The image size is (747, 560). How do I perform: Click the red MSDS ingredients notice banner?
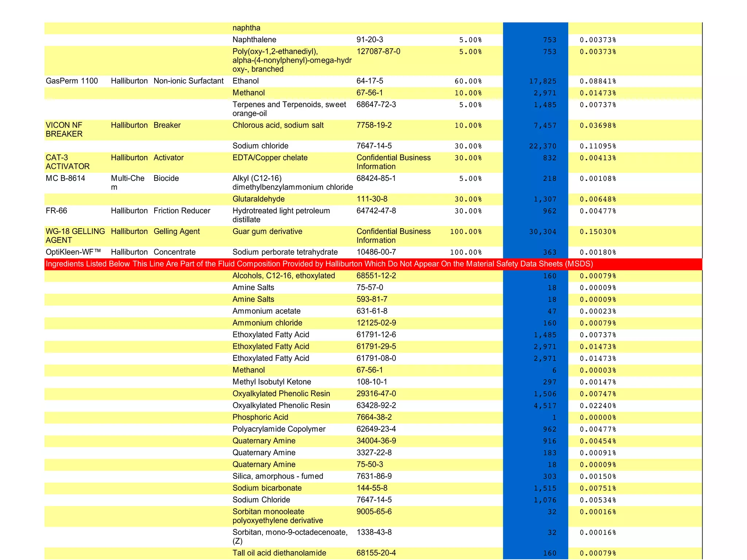373,264
